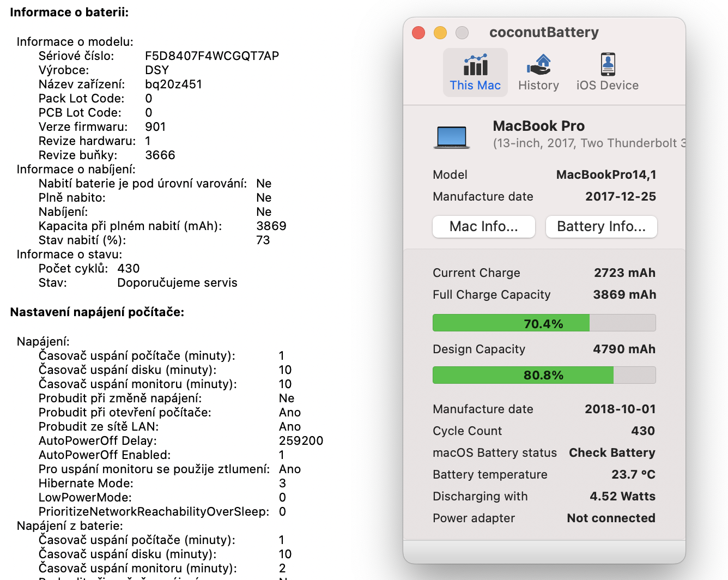The image size is (728, 580).
Task: Click the Probudit ze sítě LAN label
Action: coord(99,427)
